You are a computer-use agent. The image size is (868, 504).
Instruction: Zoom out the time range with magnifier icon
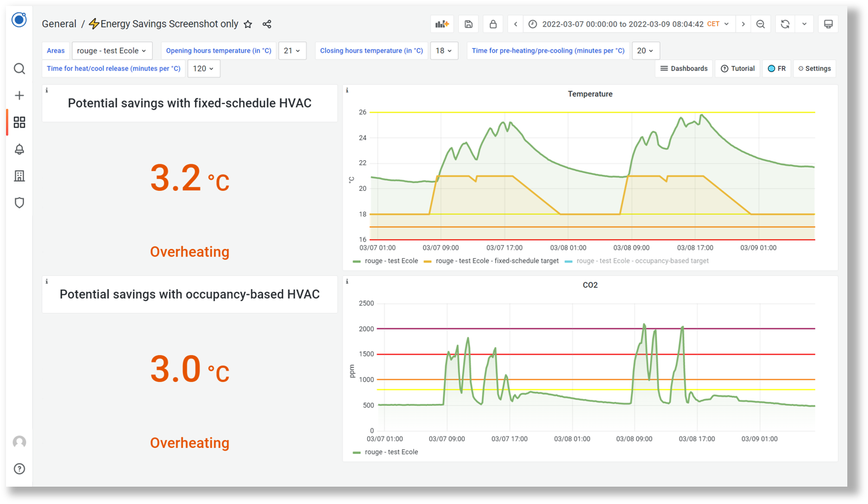[x=761, y=23]
